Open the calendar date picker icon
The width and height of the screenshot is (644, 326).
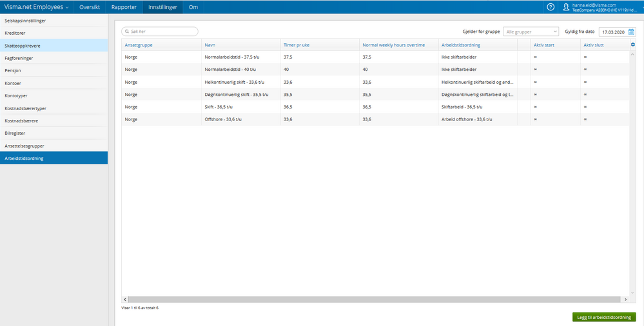(631, 32)
